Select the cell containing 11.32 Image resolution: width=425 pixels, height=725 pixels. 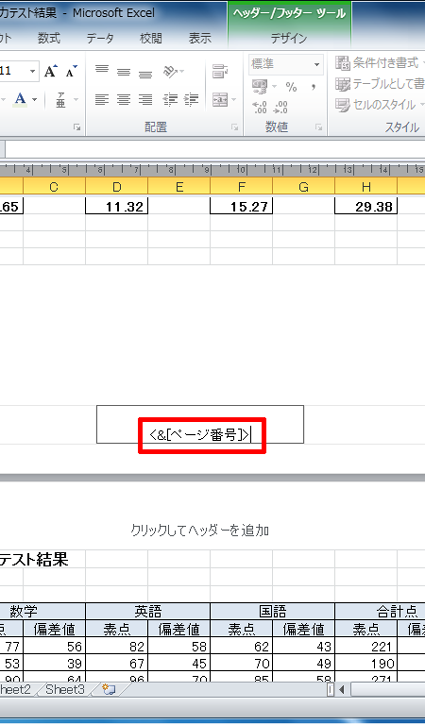(x=117, y=206)
